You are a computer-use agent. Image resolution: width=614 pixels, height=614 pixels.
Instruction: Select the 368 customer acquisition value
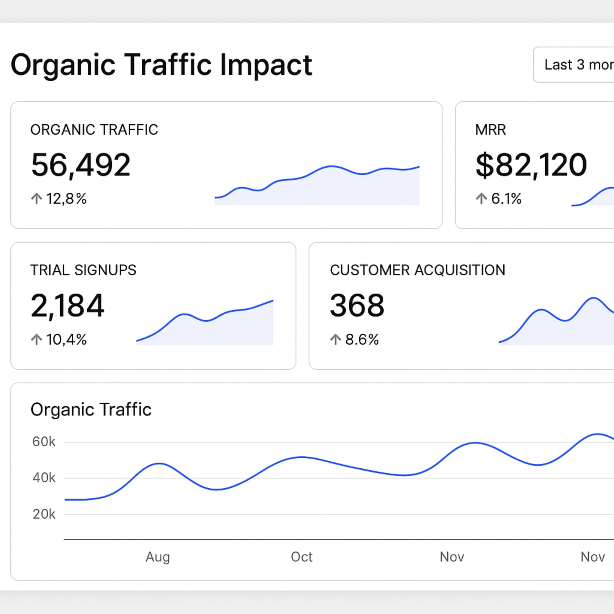tap(357, 306)
